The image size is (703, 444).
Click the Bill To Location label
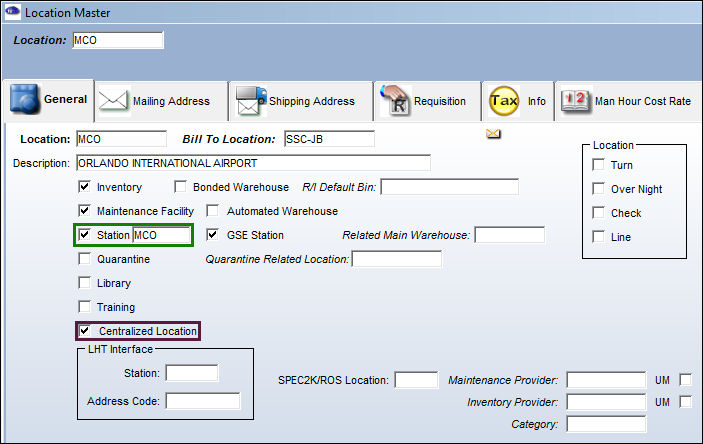click(229, 139)
